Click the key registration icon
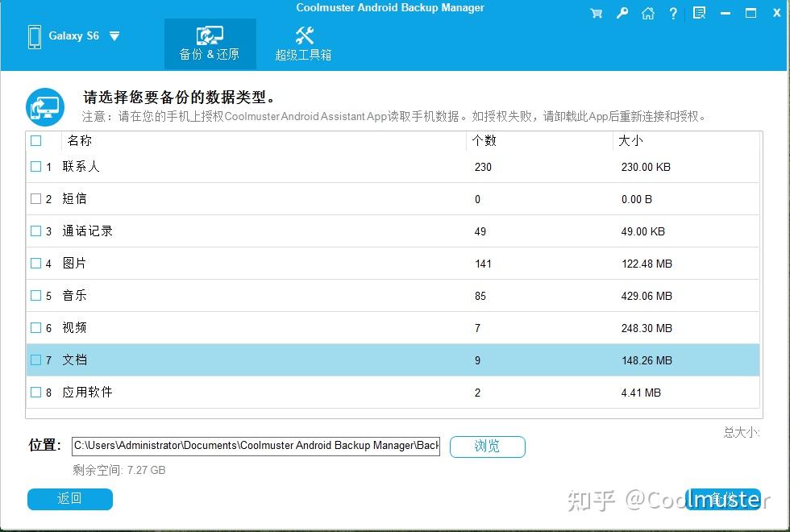Screen dimensions: 790x532 point(622,13)
